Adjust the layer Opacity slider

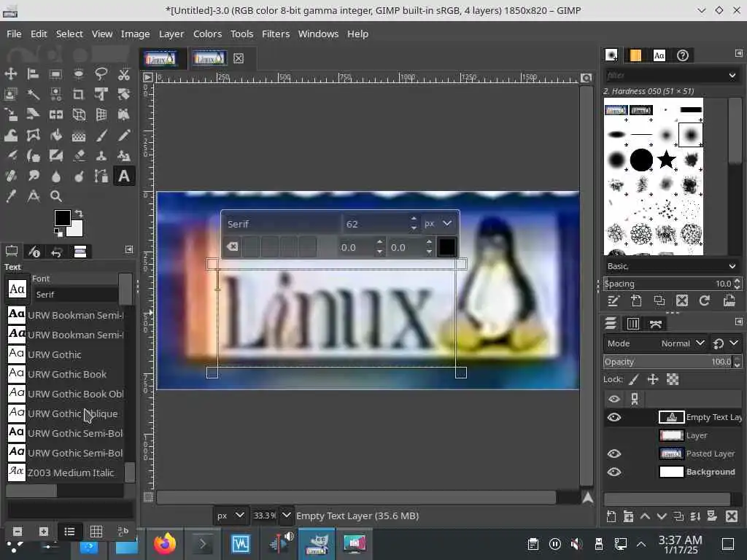coord(672,362)
